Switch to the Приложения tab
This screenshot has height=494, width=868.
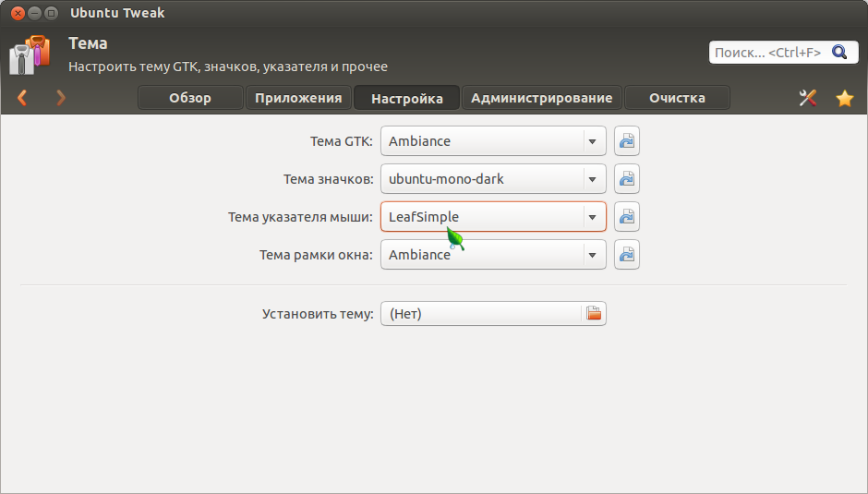pyautogui.click(x=298, y=98)
